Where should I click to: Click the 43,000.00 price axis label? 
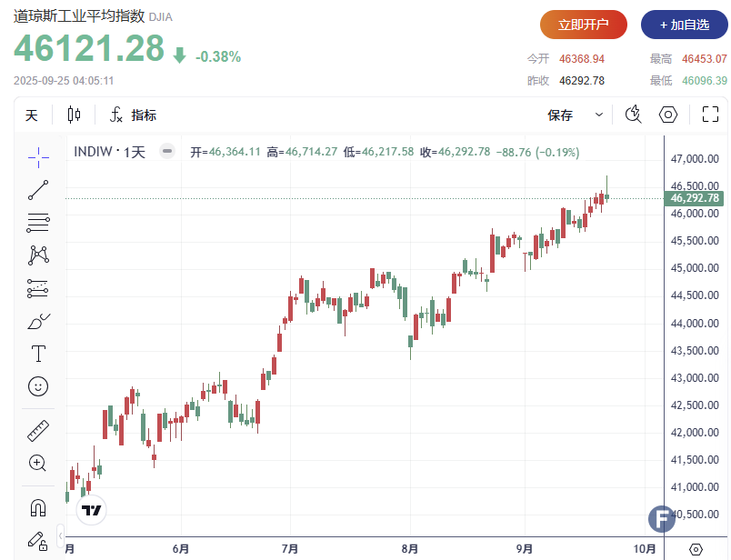click(695, 377)
